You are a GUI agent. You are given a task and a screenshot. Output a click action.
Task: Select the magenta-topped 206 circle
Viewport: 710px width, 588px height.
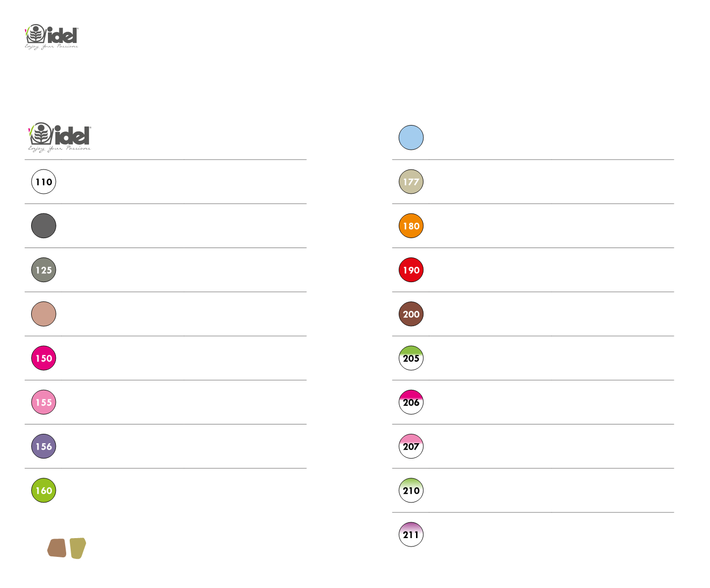411,402
